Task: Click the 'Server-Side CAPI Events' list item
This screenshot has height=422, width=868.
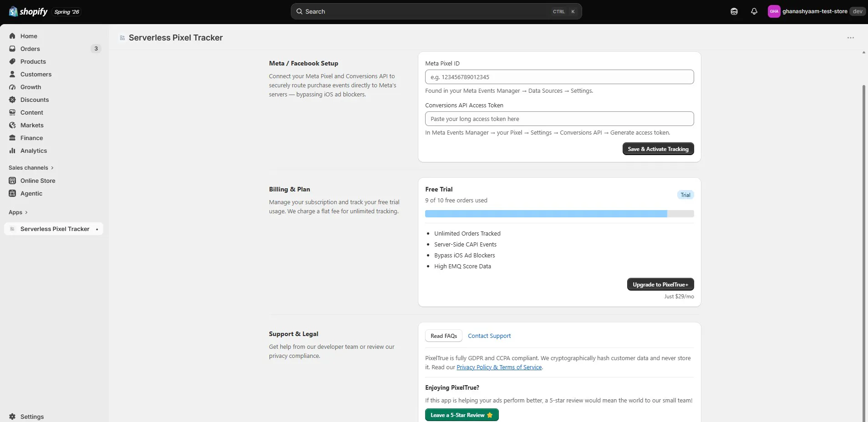Action: (x=465, y=244)
